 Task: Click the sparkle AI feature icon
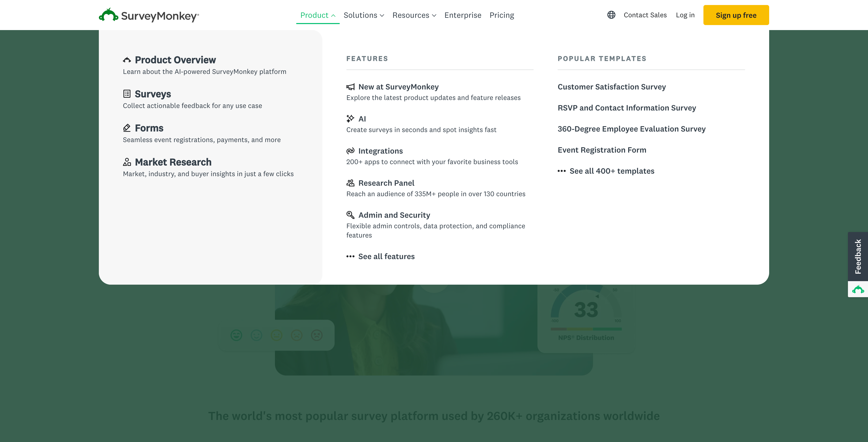click(x=350, y=119)
